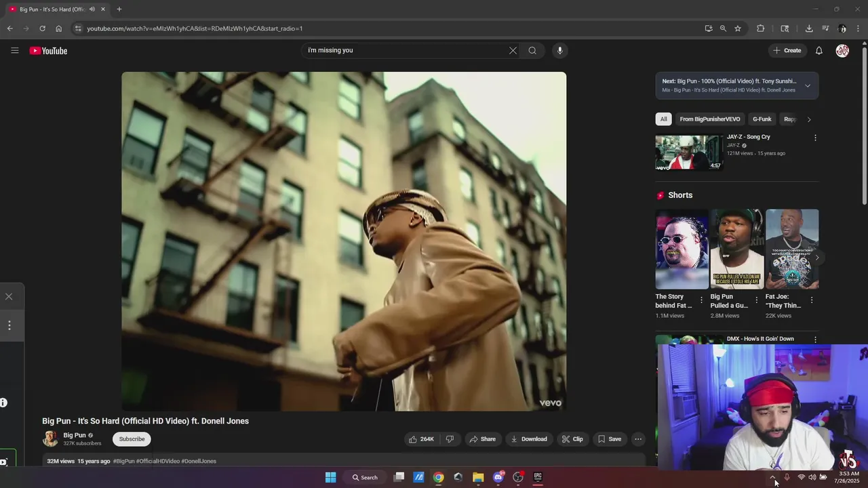Dislike the Big Pun video
Screen dimensions: 868x488
[450, 439]
